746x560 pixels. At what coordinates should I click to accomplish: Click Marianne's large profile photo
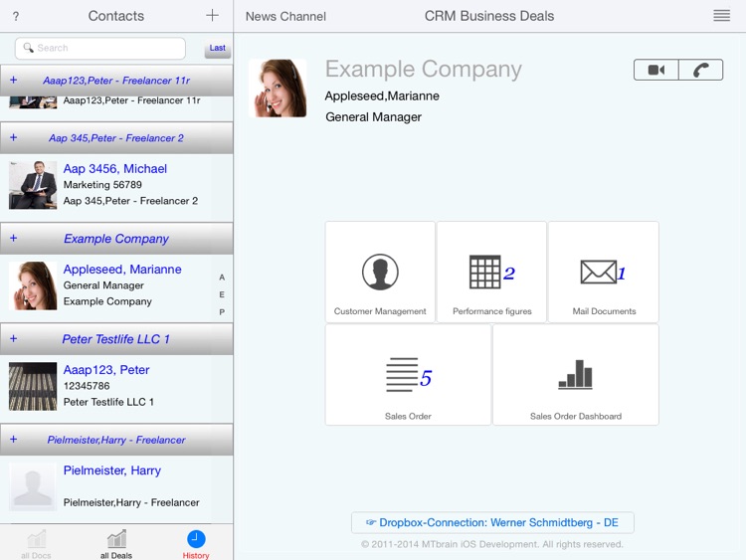[x=278, y=88]
